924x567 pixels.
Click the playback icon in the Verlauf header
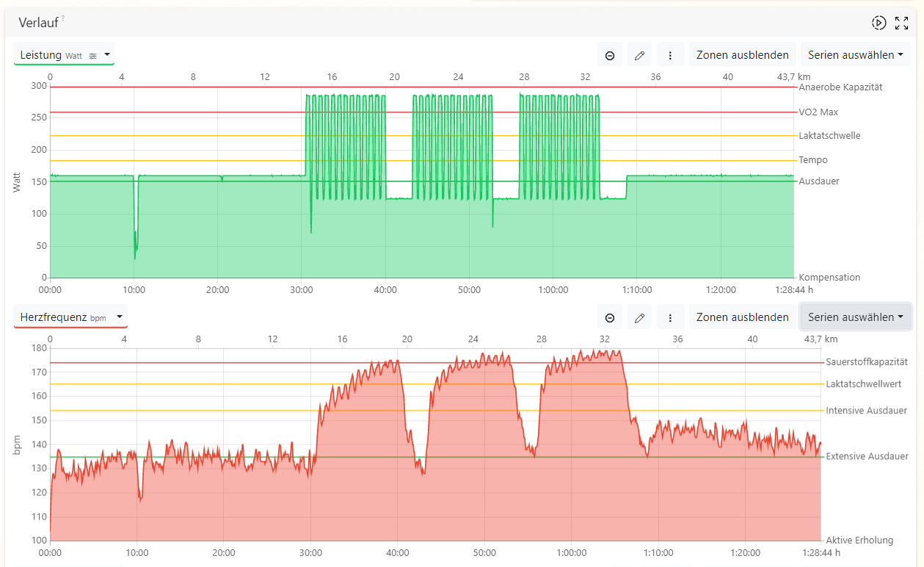[878, 23]
